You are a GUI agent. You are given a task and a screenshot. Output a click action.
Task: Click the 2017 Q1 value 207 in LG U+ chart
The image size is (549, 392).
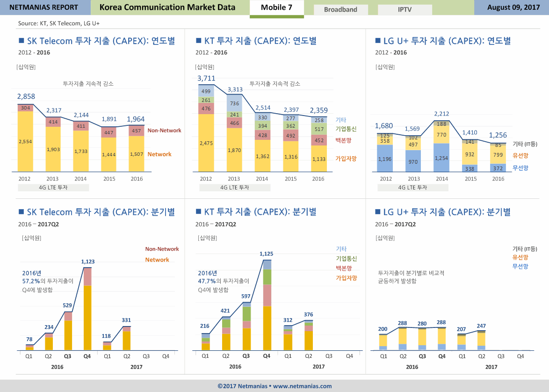click(x=462, y=329)
